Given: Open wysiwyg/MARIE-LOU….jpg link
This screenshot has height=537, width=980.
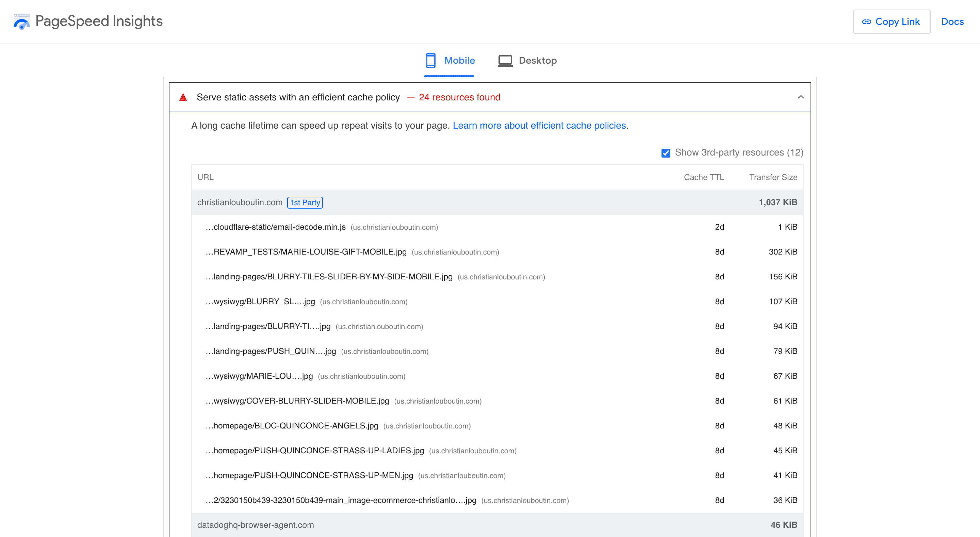Looking at the screenshot, I should (259, 376).
